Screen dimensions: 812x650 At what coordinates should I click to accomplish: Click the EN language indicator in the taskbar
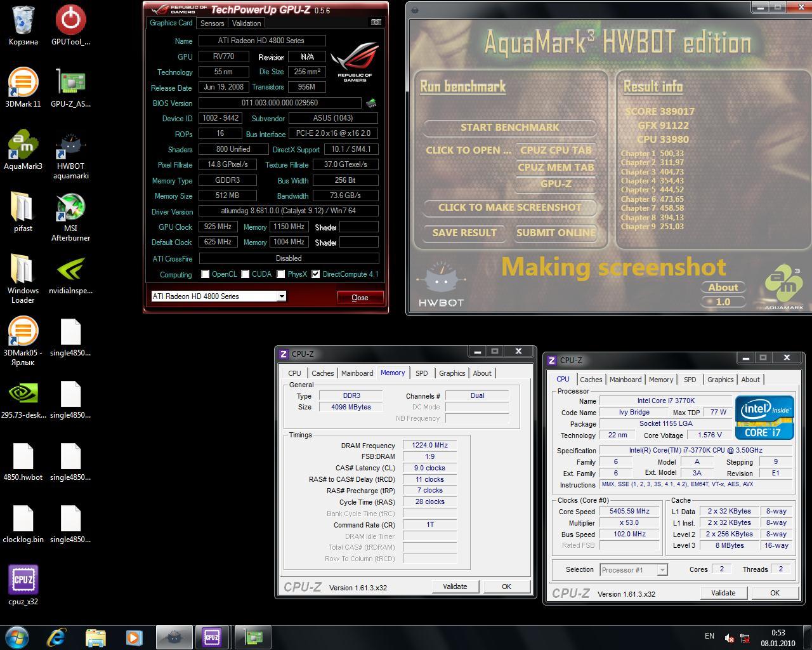(709, 636)
